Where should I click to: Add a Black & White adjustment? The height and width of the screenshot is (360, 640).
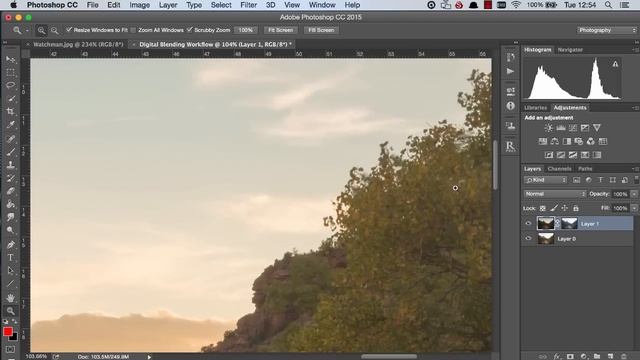567,141
